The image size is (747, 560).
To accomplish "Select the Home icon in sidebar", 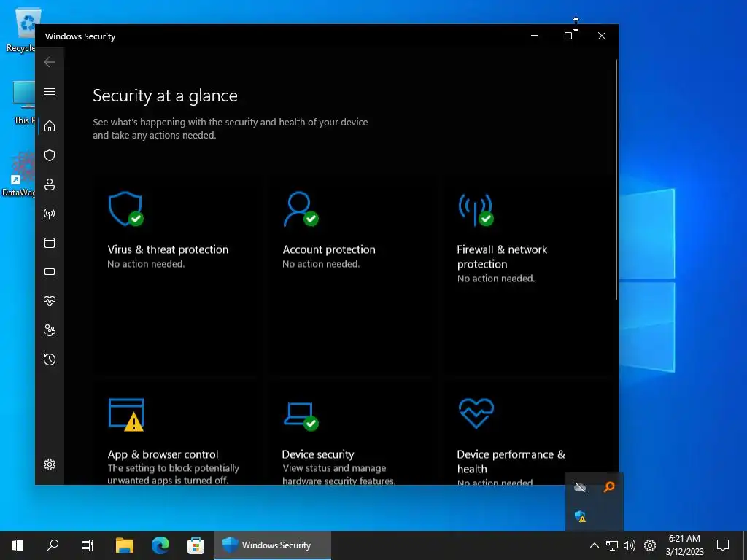I will pos(50,125).
